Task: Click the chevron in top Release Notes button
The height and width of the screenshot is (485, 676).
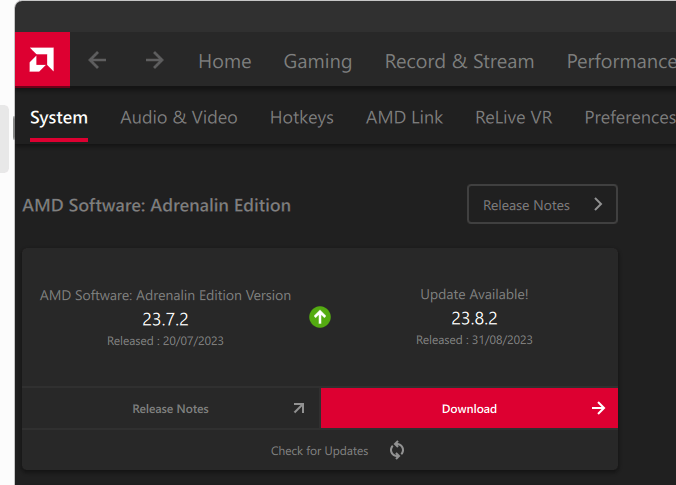Action: click(x=598, y=204)
